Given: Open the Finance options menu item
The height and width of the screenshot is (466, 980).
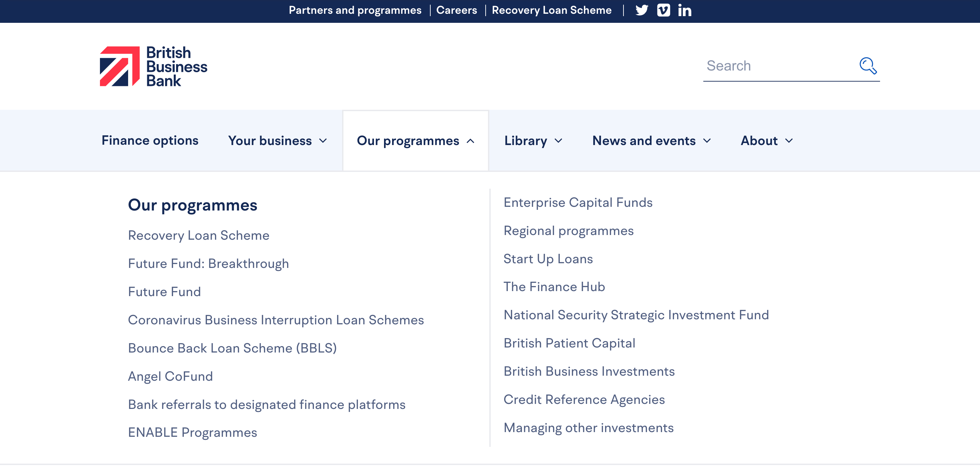Looking at the screenshot, I should click(x=150, y=140).
